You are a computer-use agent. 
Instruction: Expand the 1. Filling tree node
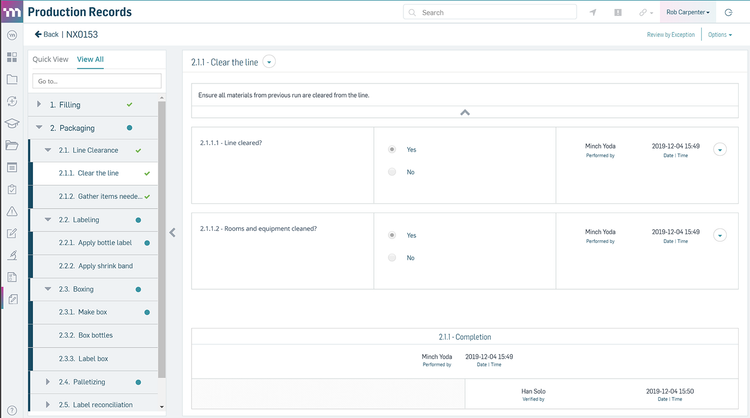coord(39,104)
